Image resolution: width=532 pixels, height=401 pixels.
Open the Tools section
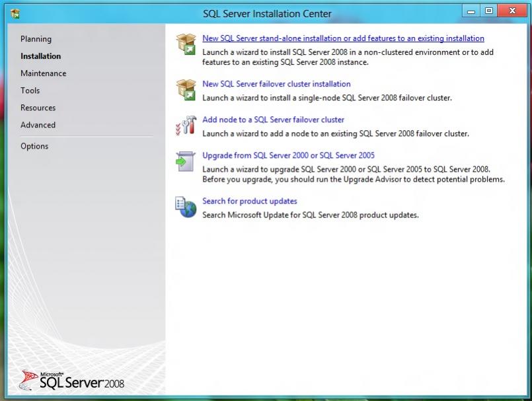point(30,91)
